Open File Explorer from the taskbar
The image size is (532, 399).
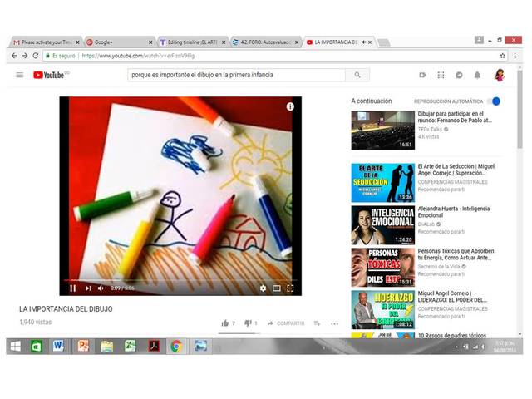[x=107, y=347]
